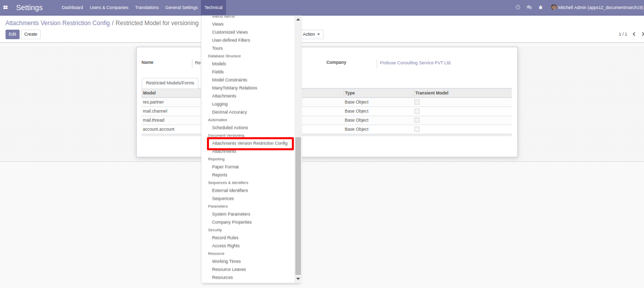Open the activities clock icon
Image resolution: width=644 pixels, height=288 pixels.
coord(518,8)
